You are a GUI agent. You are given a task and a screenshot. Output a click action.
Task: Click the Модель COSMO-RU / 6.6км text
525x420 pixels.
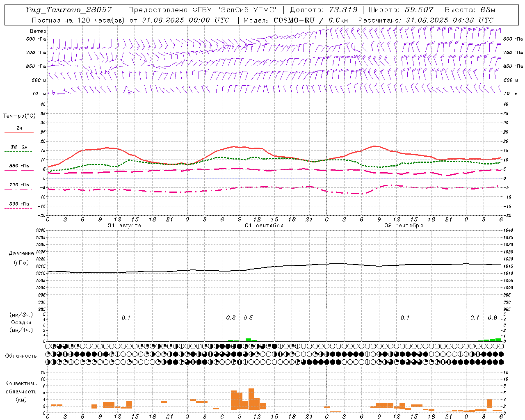[296, 20]
